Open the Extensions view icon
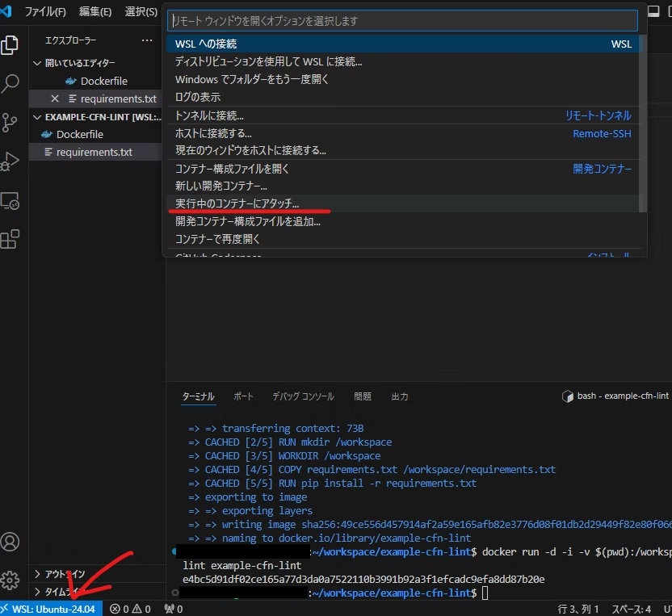Screen dimensions: 672x616 pos(10,239)
